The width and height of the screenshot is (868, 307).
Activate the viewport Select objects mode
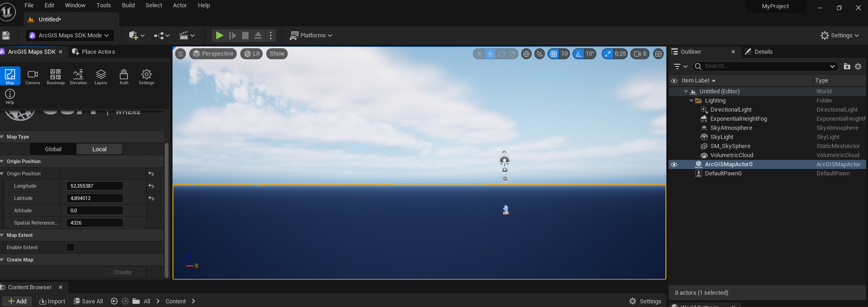click(x=479, y=54)
